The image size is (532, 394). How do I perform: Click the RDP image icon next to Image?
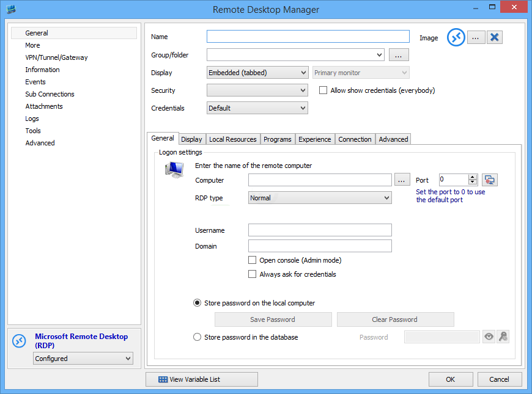click(456, 37)
